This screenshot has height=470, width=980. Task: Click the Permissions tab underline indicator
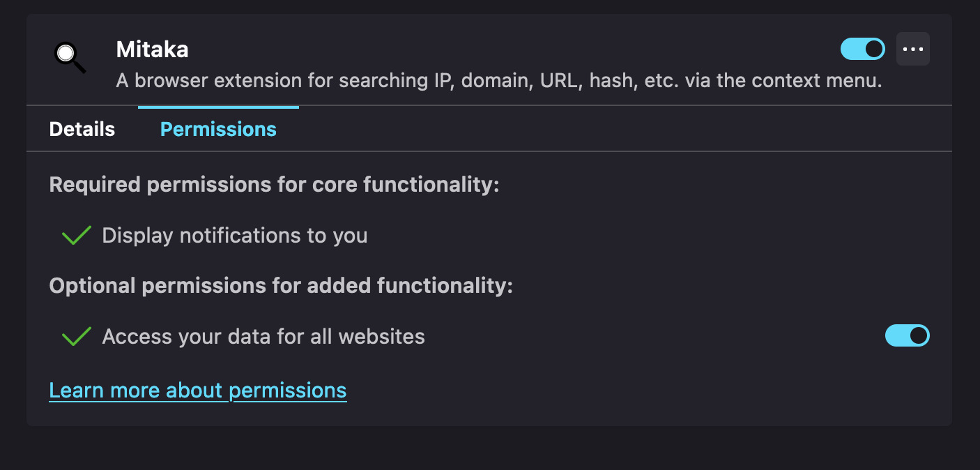(x=217, y=107)
